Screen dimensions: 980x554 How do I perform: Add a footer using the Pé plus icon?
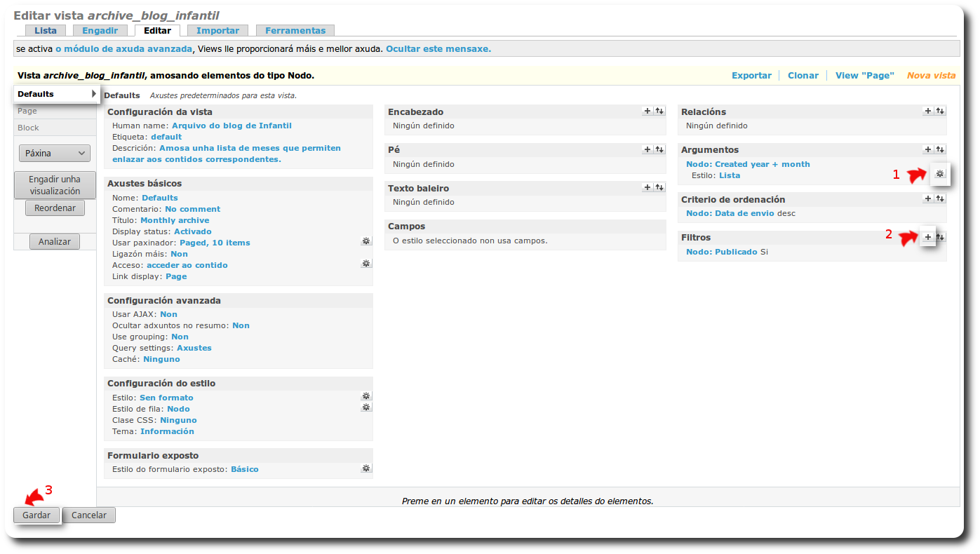click(x=647, y=149)
